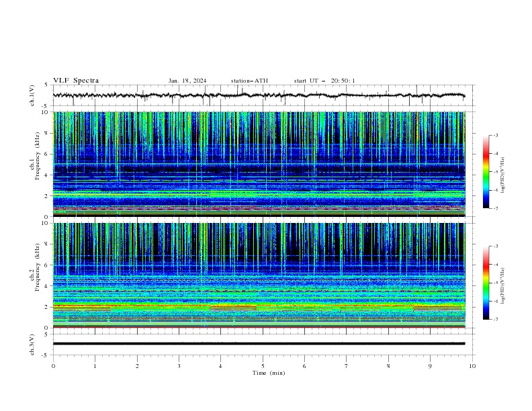Image resolution: width=532 pixels, height=411 pixels.
Task: Click the time axis tick label "9"
Action: tap(430, 366)
